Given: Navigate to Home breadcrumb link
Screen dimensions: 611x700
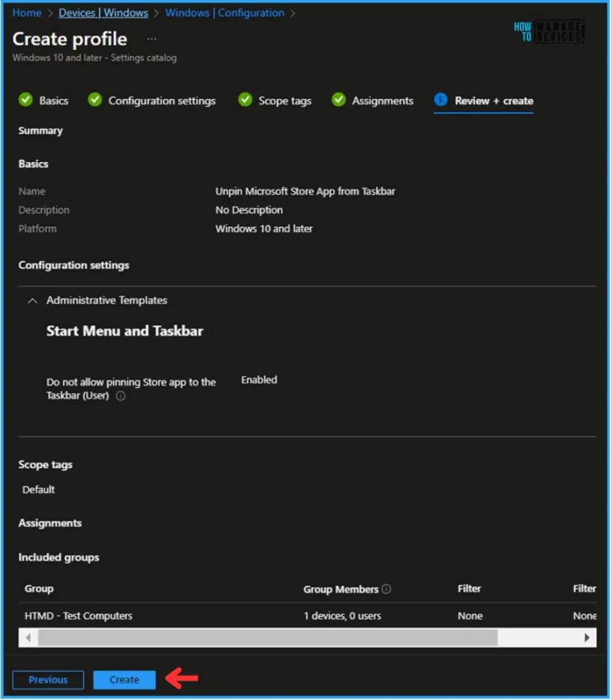Looking at the screenshot, I should [27, 13].
